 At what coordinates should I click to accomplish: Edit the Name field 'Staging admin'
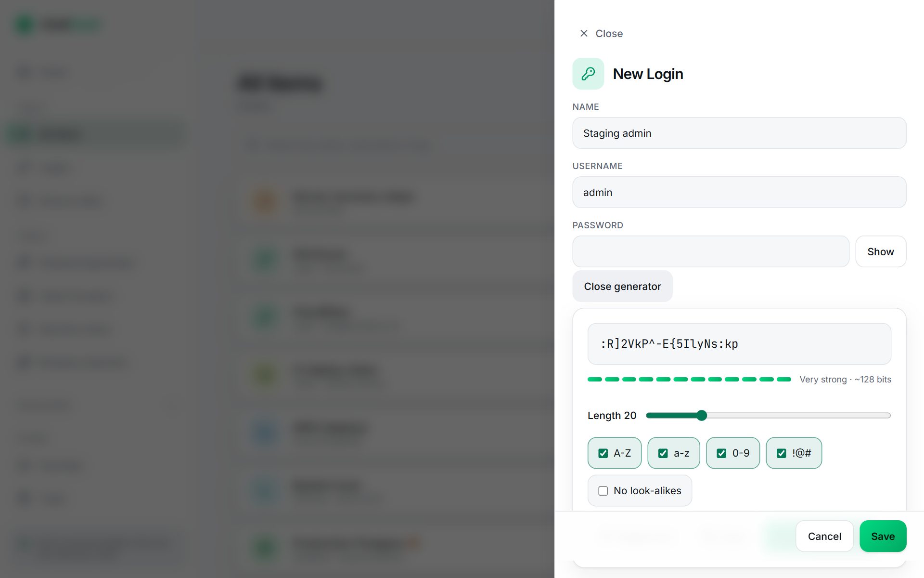tap(739, 133)
